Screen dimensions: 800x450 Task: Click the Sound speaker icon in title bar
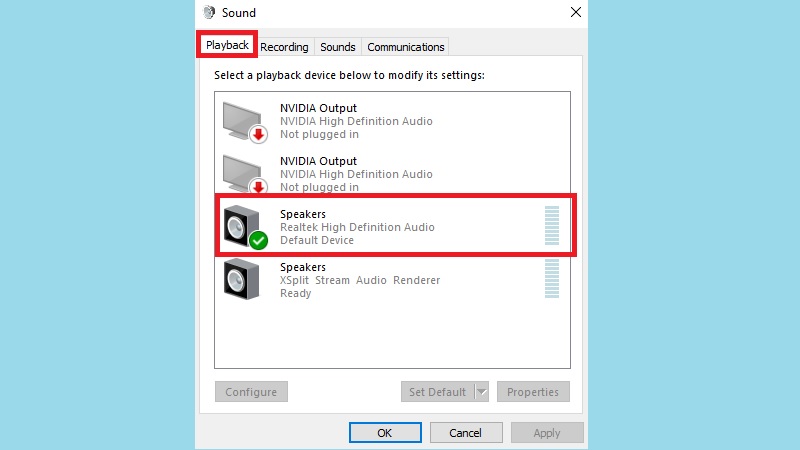click(209, 12)
